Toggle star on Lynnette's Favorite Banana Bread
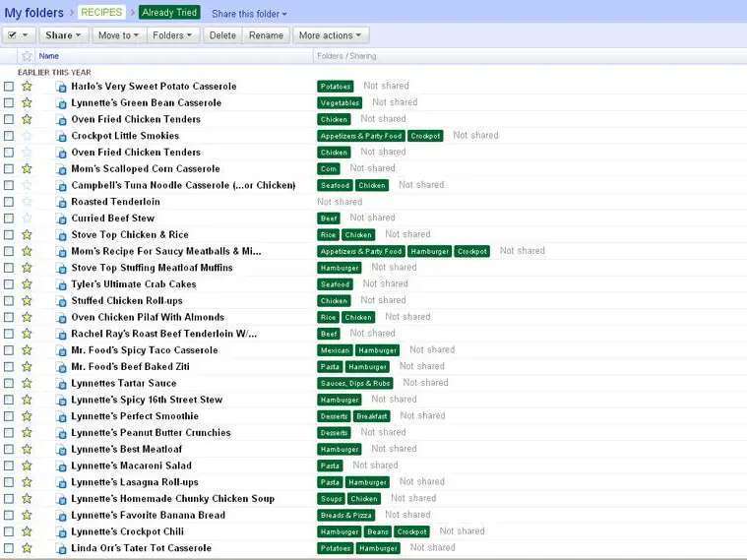The image size is (747, 560). pyautogui.click(x=27, y=515)
